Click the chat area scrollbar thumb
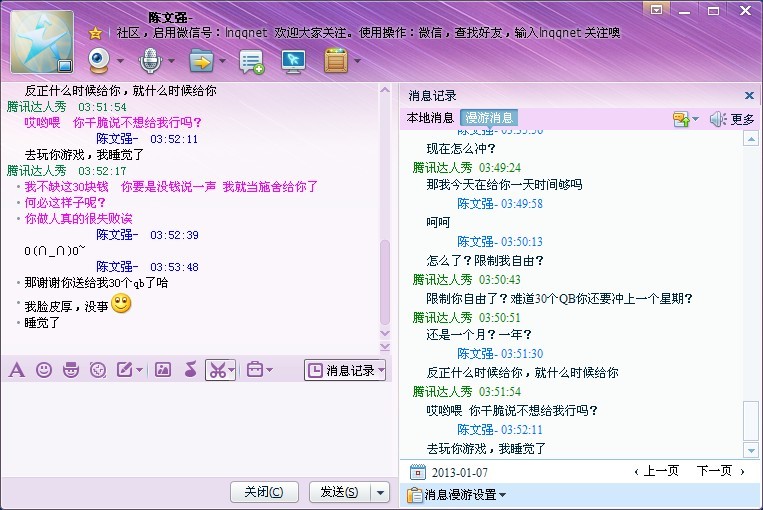This screenshot has height=510, width=763. (384, 282)
